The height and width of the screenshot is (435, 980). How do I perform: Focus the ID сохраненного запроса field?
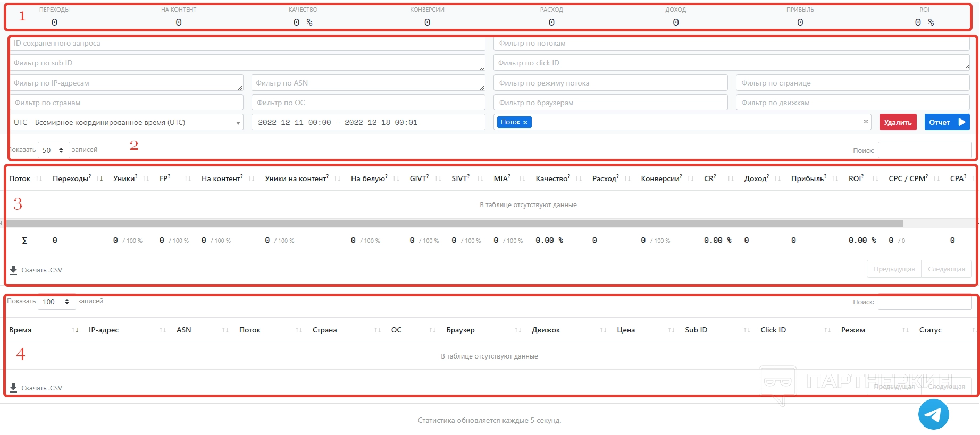(247, 44)
